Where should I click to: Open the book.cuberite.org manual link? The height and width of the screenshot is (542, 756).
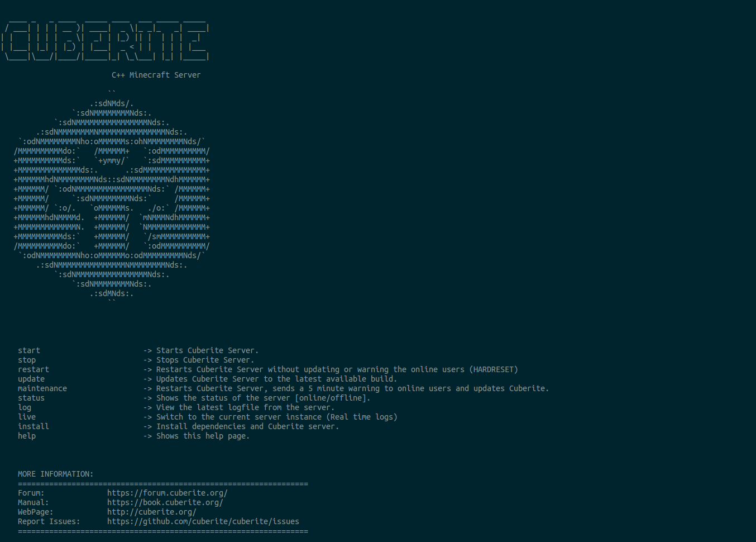[165, 502]
